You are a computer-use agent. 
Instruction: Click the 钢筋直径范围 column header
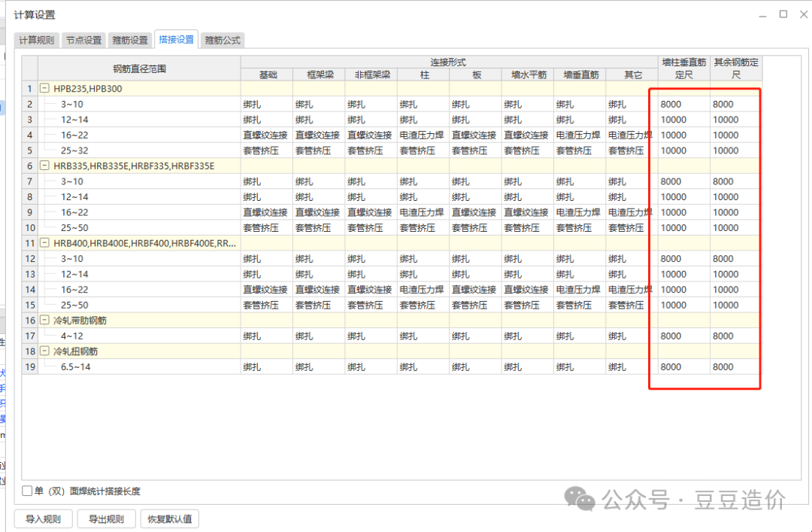(139, 69)
